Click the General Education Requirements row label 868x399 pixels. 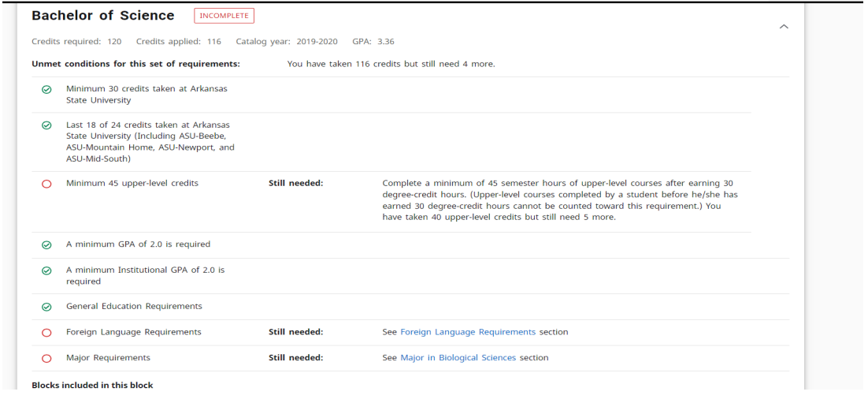[134, 306]
